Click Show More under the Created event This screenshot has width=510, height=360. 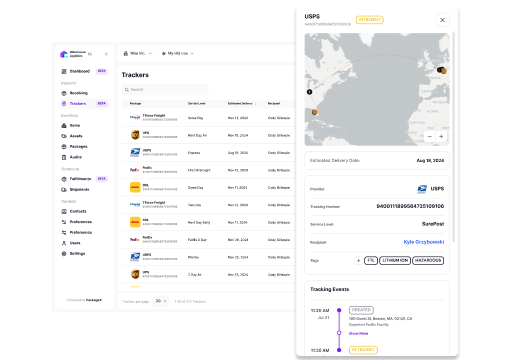[x=358, y=333]
